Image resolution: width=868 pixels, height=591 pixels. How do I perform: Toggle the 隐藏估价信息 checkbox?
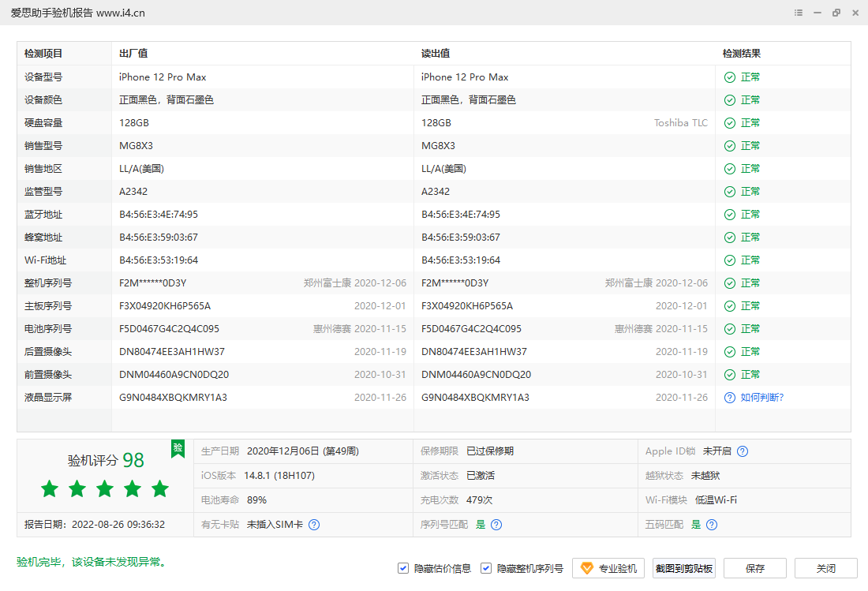pyautogui.click(x=403, y=568)
